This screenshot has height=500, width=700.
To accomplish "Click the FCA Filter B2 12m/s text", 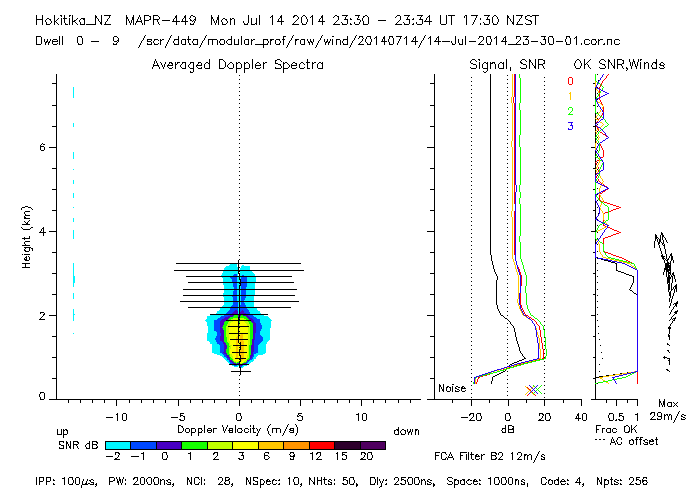I will [490, 456].
